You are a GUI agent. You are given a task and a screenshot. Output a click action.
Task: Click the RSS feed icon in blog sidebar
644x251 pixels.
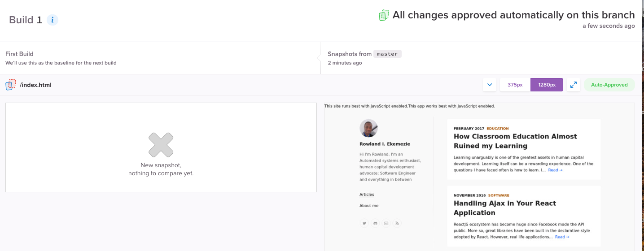pos(397,223)
